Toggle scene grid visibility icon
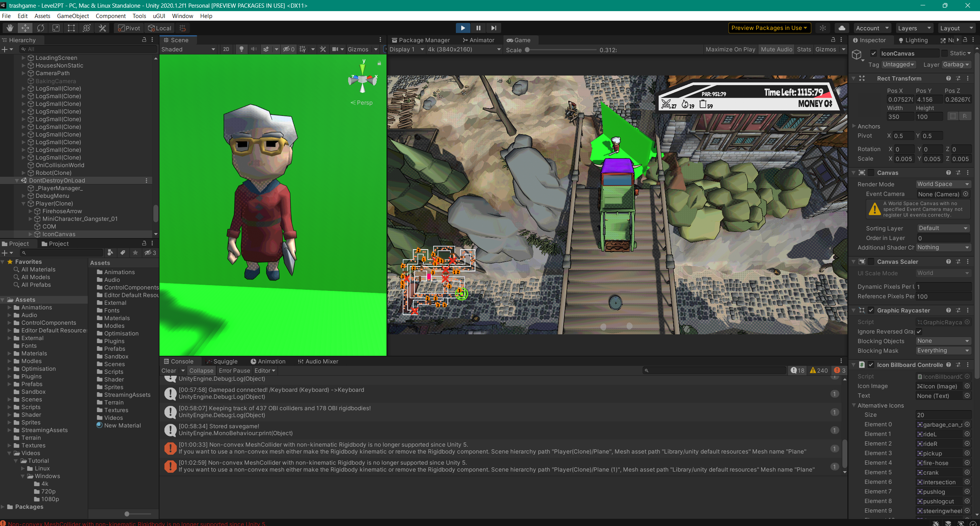The height and width of the screenshot is (526, 980). (303, 49)
